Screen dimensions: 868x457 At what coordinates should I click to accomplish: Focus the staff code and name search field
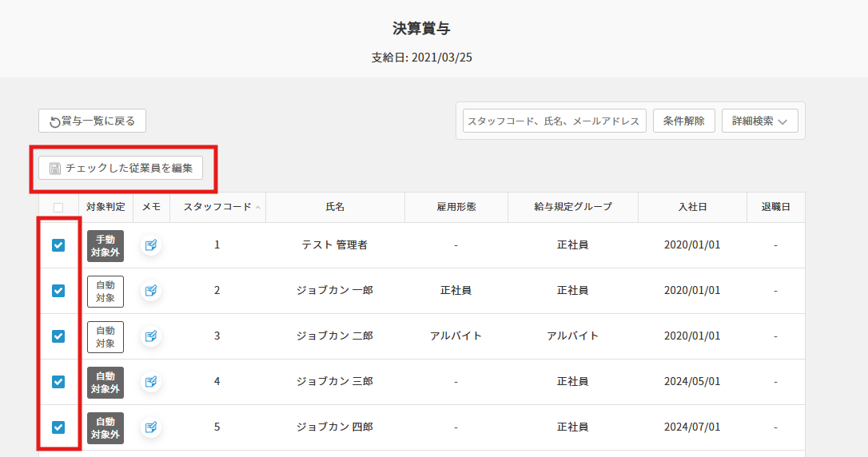[x=554, y=121]
